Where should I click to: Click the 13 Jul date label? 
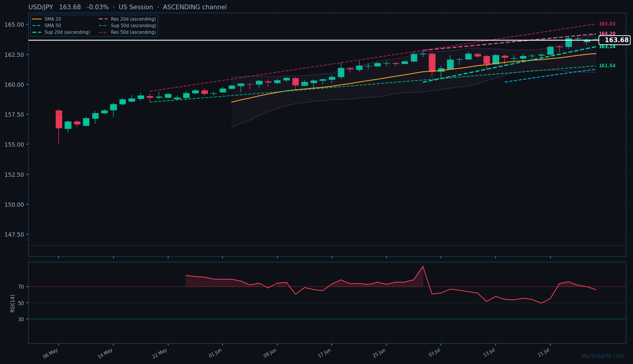[489, 353]
